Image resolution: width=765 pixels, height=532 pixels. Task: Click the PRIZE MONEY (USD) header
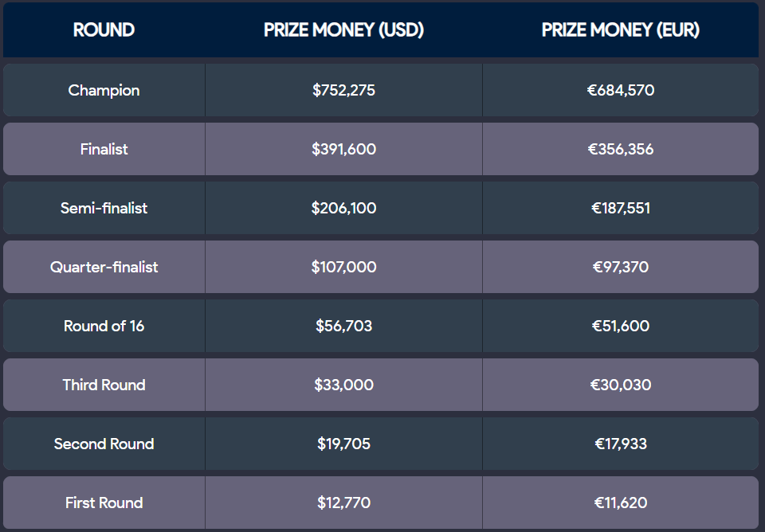pyautogui.click(x=343, y=30)
